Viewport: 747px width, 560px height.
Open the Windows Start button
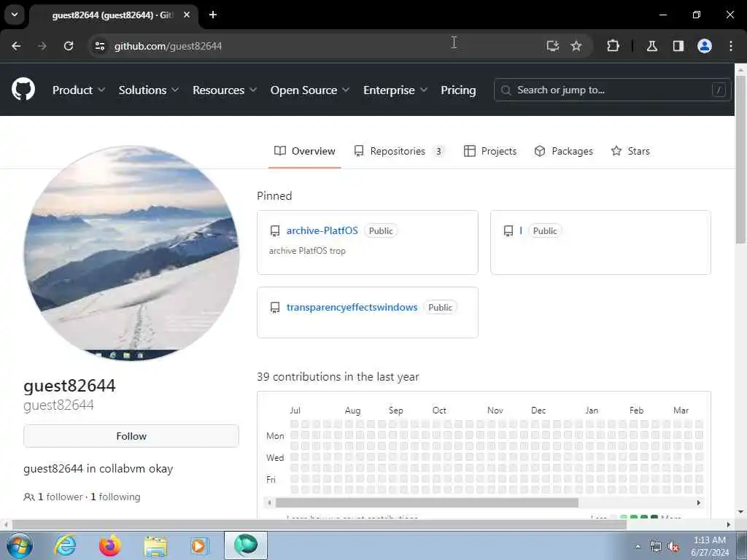(x=20, y=545)
